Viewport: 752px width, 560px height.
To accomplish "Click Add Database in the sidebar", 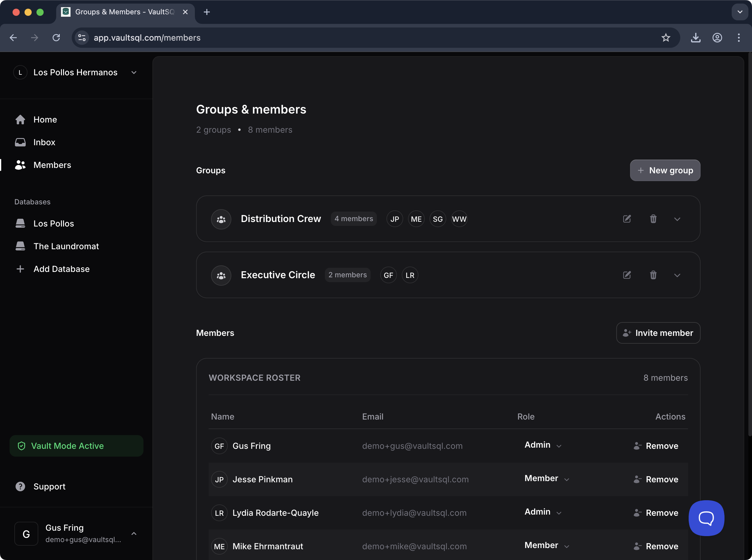I will click(x=61, y=269).
